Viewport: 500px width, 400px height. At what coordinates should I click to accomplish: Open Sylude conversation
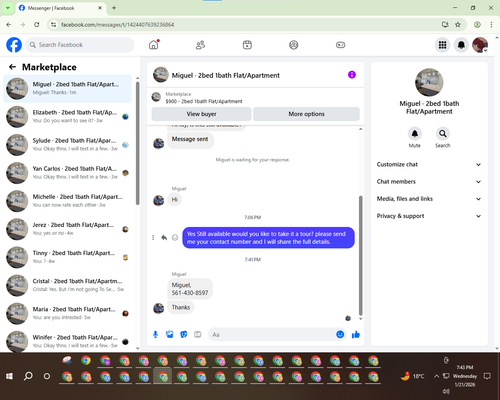tap(67, 145)
